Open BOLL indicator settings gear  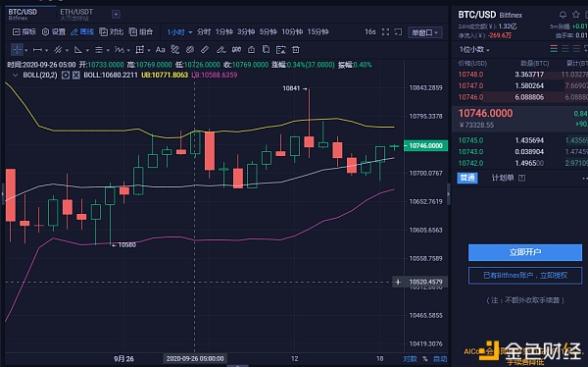click(66, 76)
